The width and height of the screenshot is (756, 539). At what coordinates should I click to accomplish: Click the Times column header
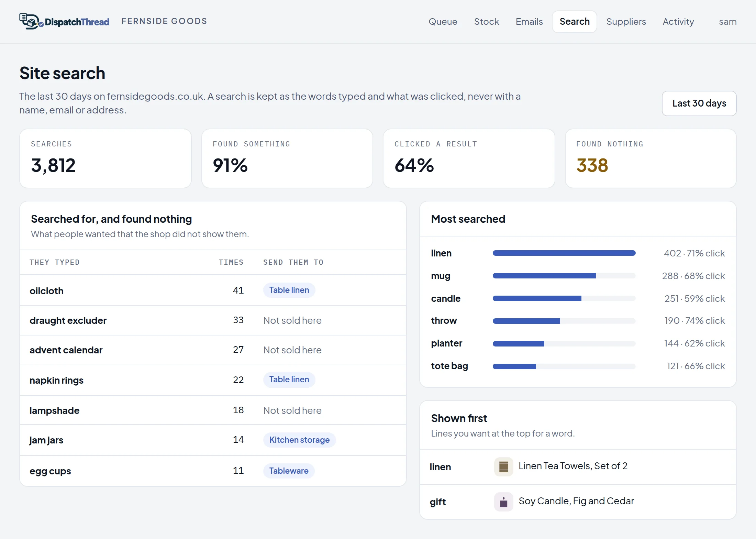(231, 262)
